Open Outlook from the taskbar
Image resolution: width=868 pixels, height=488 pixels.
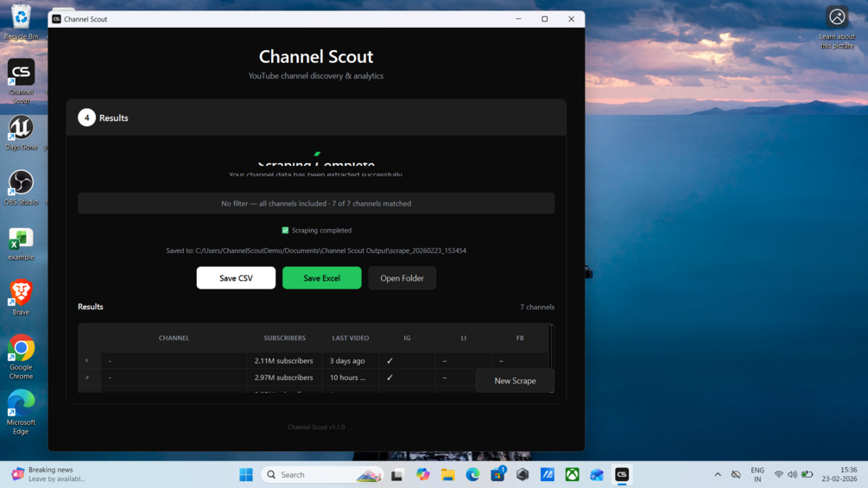pyautogui.click(x=597, y=475)
